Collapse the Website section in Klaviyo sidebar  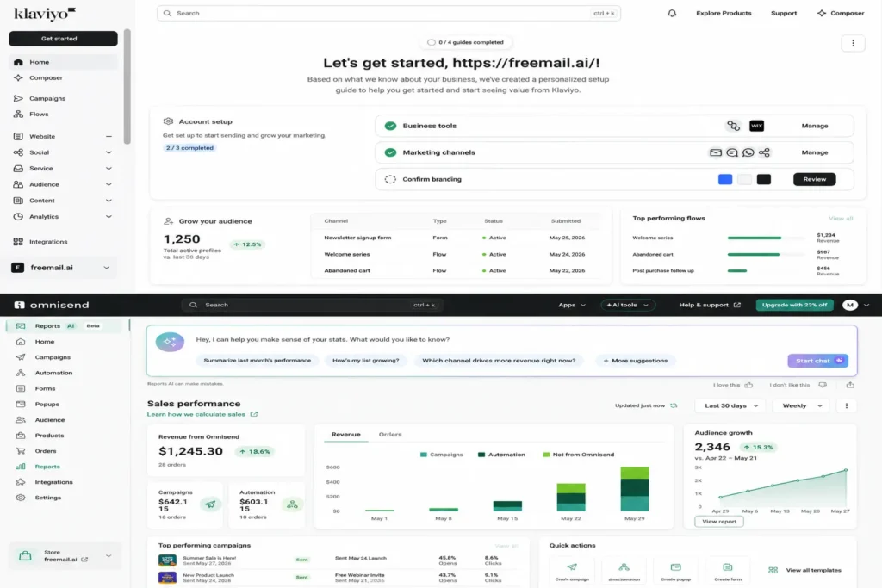pos(109,137)
